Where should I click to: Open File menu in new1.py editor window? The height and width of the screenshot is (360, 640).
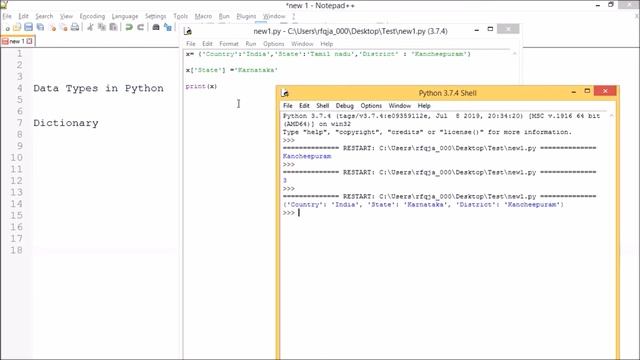pyautogui.click(x=191, y=44)
